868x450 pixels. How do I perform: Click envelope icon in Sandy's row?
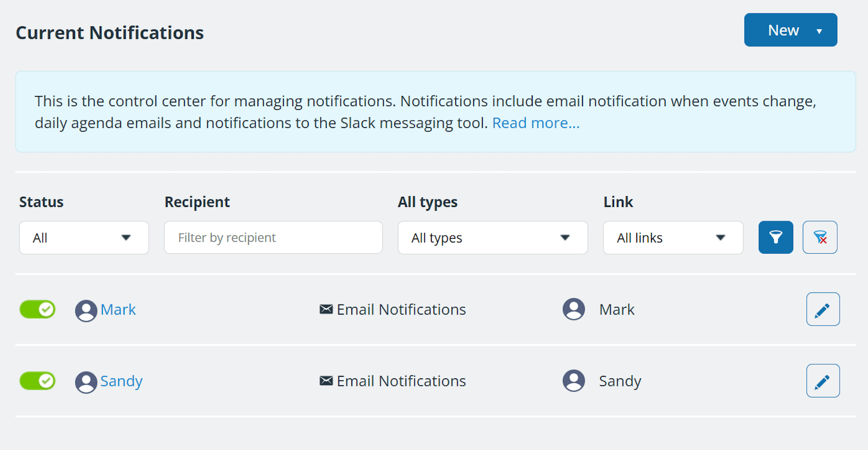click(326, 381)
